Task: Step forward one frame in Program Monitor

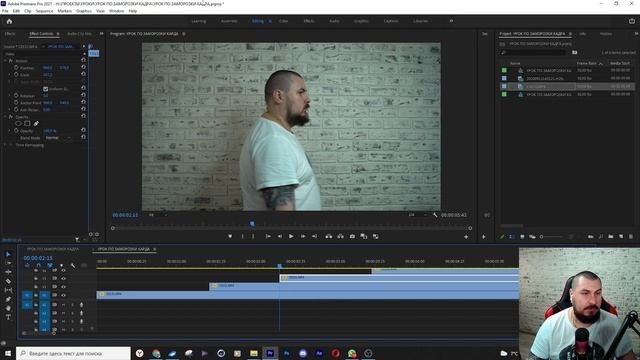Action: point(303,236)
